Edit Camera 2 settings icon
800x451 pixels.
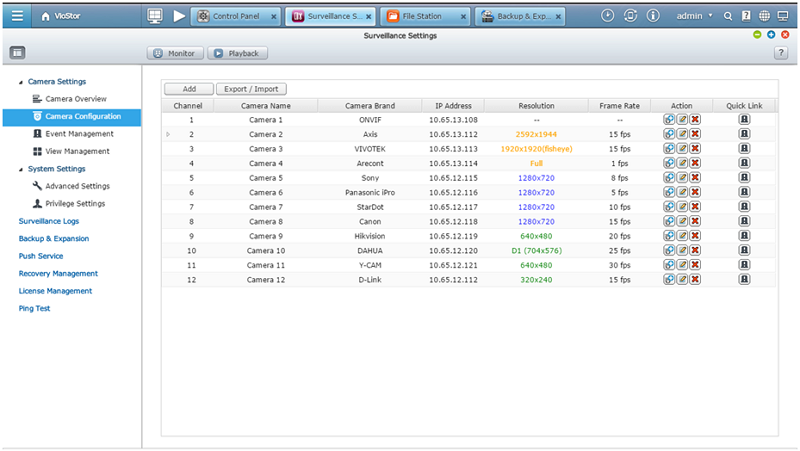coord(682,134)
